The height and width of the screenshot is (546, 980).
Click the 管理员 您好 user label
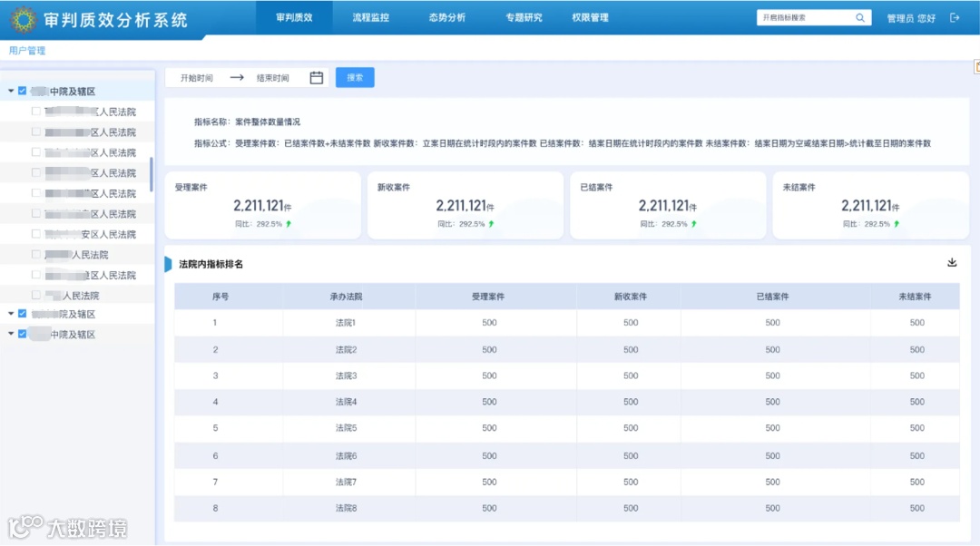click(x=911, y=18)
